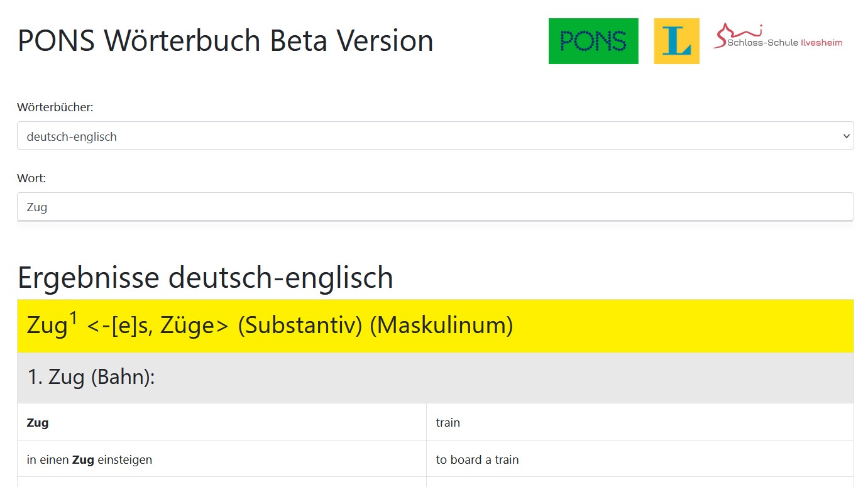Select the 'to board a train' translation
Screen dimensions: 868x487
[x=477, y=460]
